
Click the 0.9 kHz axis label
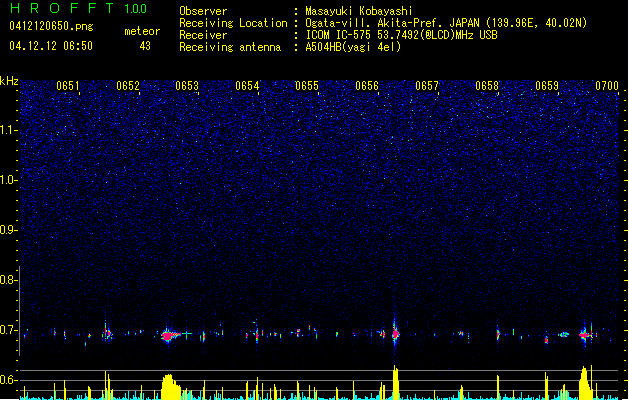coord(9,230)
